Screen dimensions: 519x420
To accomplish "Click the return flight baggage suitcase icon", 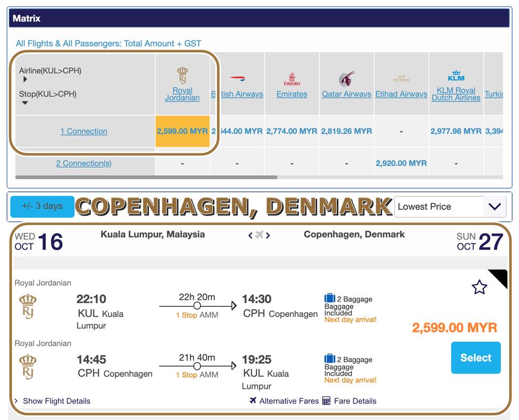I will pos(330,358).
